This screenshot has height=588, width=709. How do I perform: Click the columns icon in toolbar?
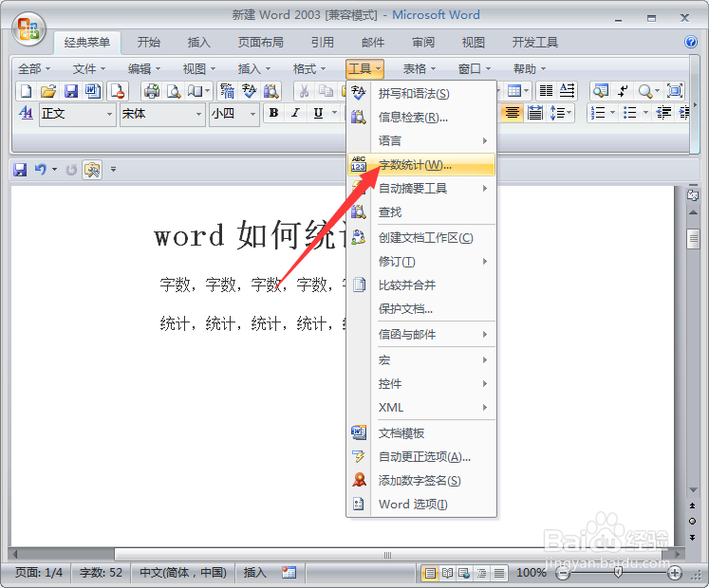[x=546, y=91]
